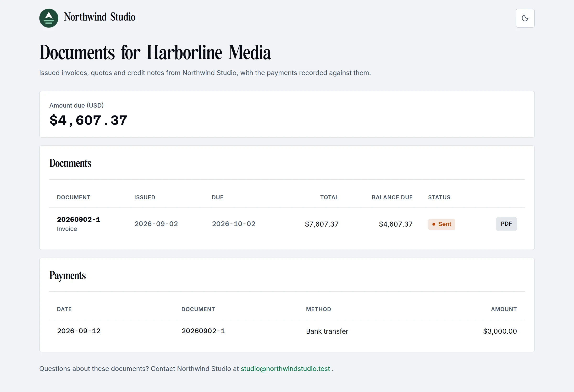The height and width of the screenshot is (392, 574).
Task: Click document 20260902-1 in Payments table
Action: coord(203,331)
